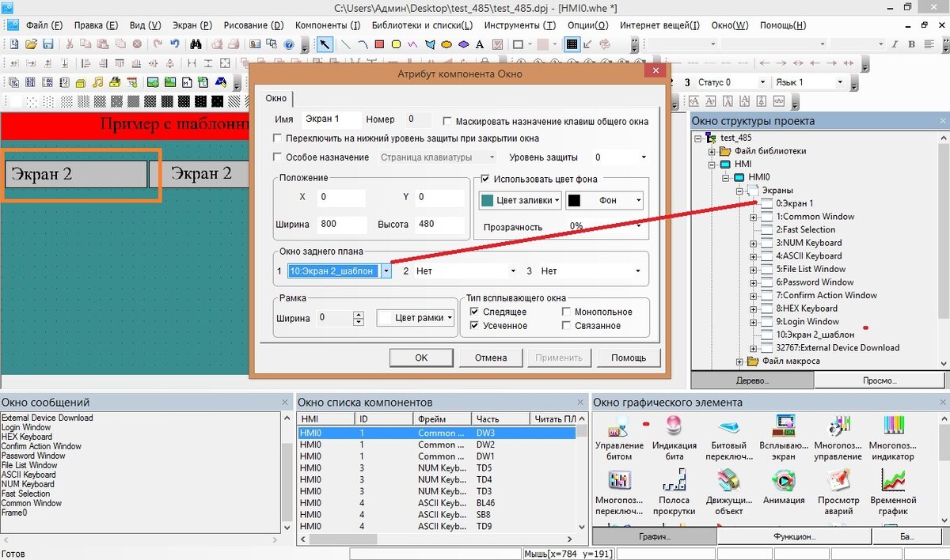Click 'Отмена' in the dialog
Image resolution: width=950 pixels, height=560 pixels.
click(491, 358)
